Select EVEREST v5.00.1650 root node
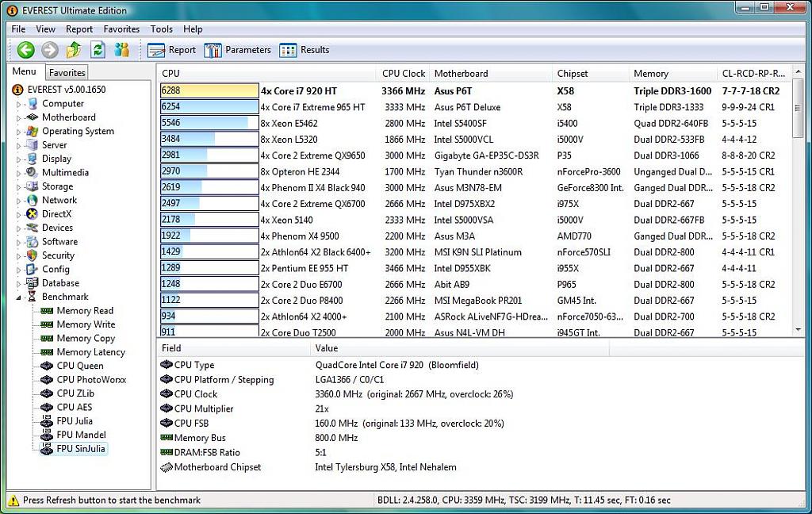812x514 pixels. click(x=67, y=89)
